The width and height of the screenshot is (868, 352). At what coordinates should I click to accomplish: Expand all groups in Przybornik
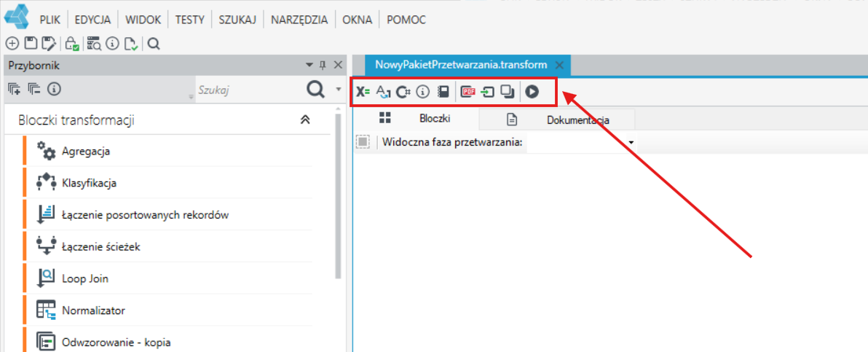(x=15, y=87)
